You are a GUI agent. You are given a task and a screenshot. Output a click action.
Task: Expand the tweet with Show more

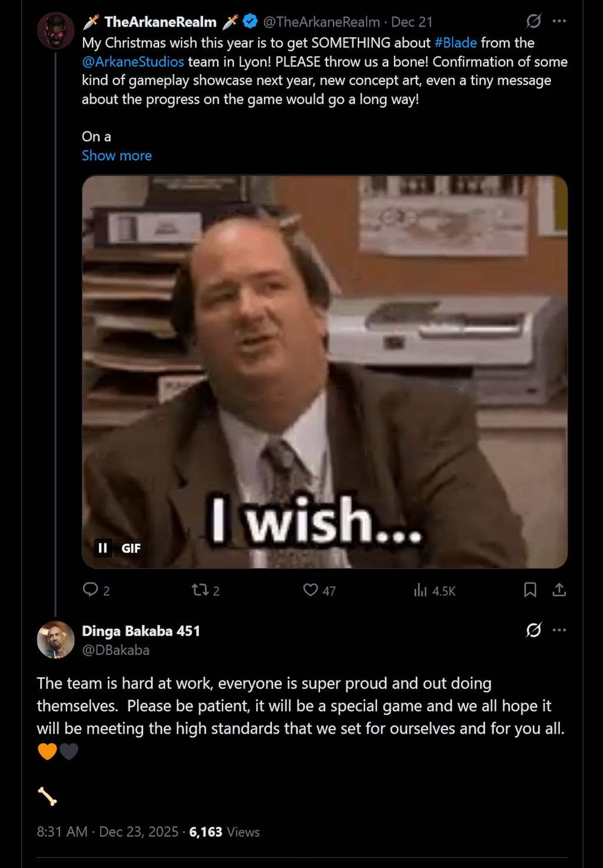coord(117,155)
